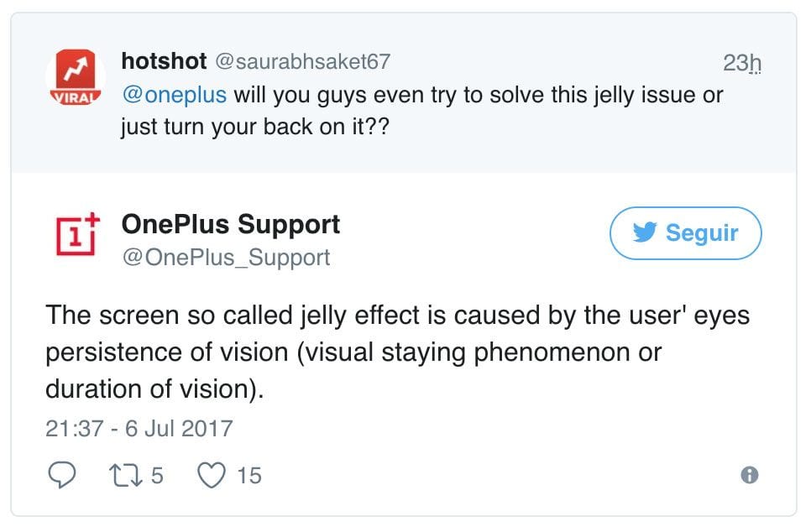Click hotshot's Viral avatar image

click(76, 77)
